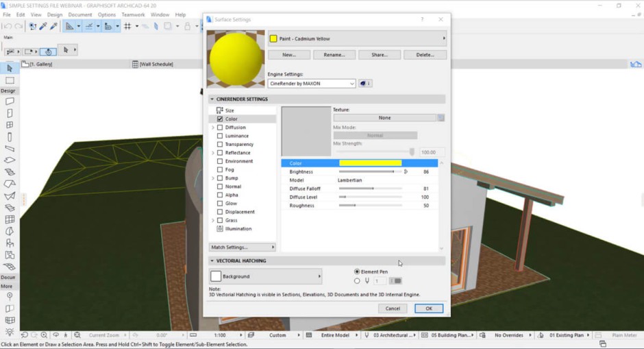The height and width of the screenshot is (349, 644).
Task: Open the File menu
Action: pos(7,14)
